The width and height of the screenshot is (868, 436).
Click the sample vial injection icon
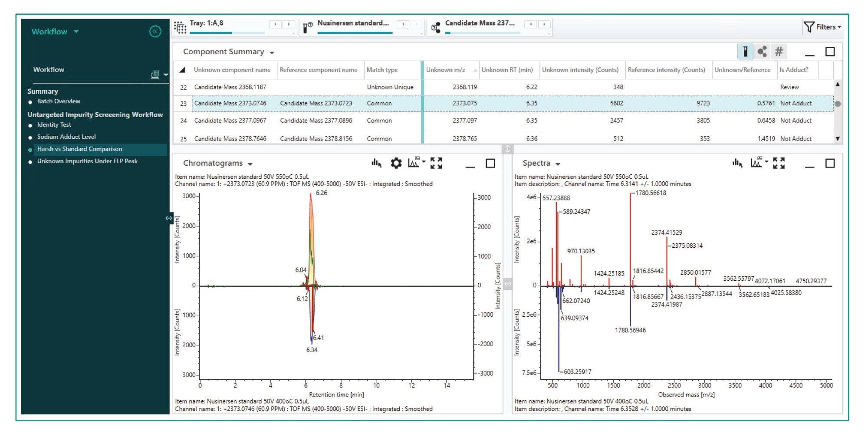(308, 27)
